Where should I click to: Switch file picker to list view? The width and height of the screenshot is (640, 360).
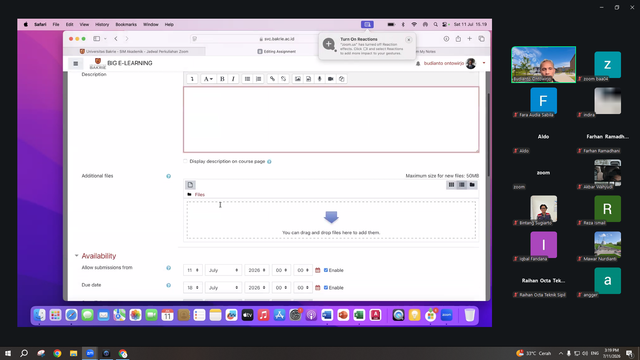[462, 185]
